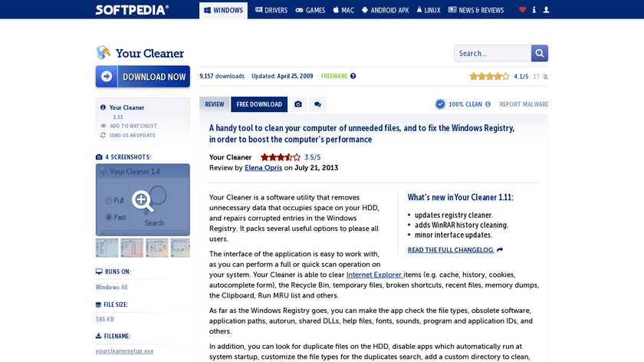This screenshot has width=644, height=362.
Task: Open the second small screenshot thumbnail
Action: (x=132, y=248)
